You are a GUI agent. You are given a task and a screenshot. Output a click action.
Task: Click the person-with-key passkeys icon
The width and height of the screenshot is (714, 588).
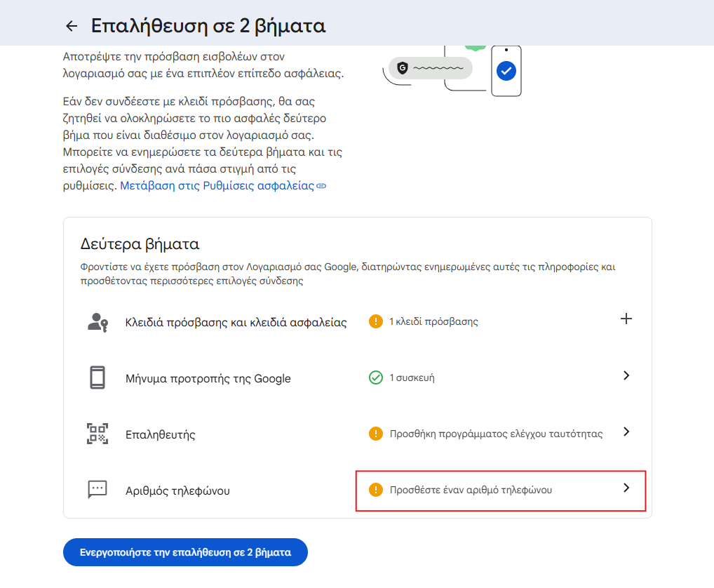(x=97, y=322)
